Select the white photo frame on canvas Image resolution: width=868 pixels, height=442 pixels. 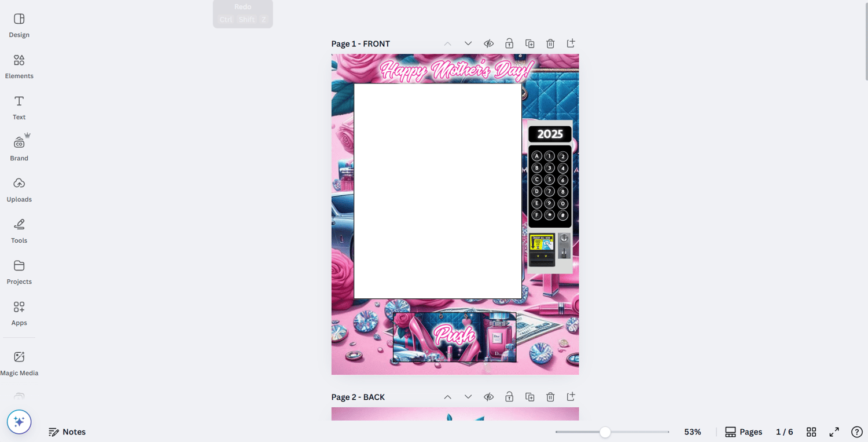[x=437, y=191]
